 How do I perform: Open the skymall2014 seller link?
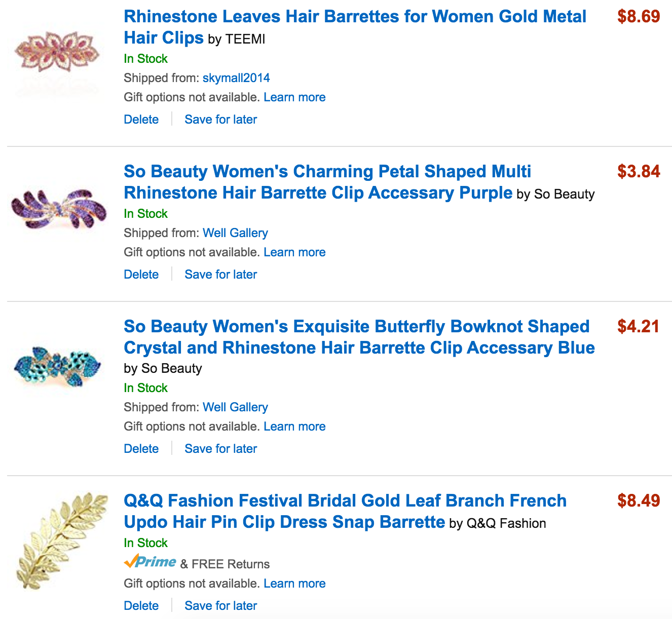(236, 78)
